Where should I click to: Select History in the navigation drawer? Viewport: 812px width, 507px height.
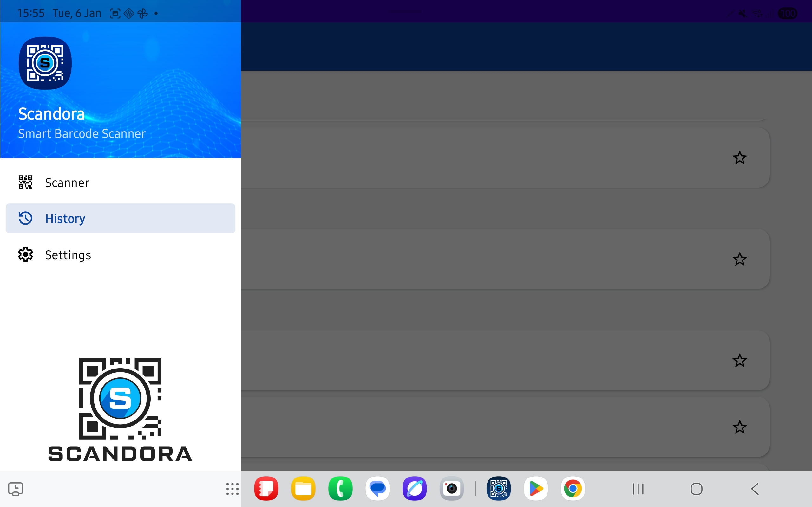(x=65, y=219)
